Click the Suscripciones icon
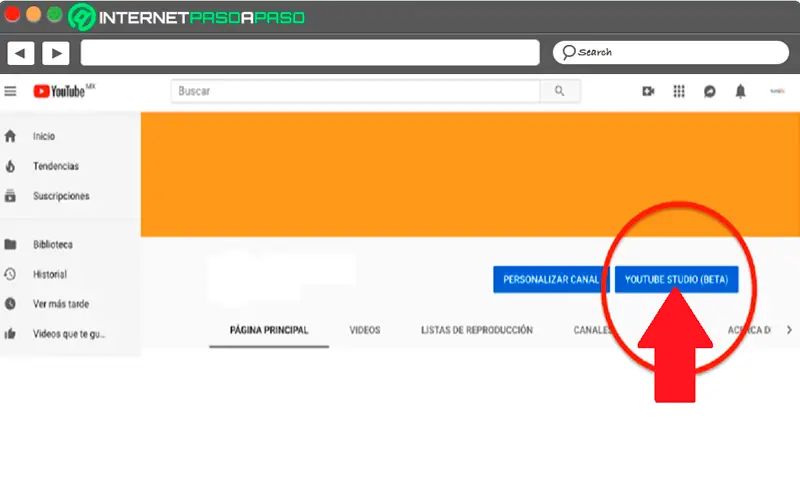Viewport: 800px width, 500px height. coord(10,196)
